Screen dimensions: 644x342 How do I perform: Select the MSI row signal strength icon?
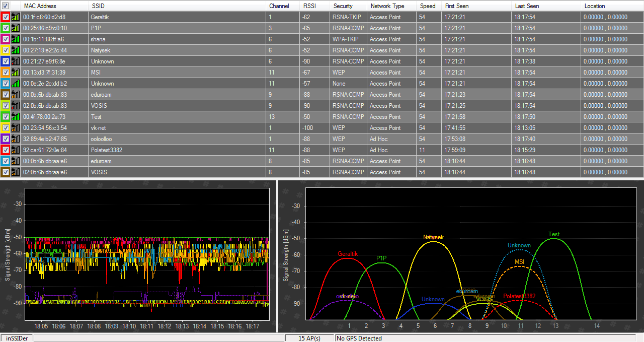(15, 72)
